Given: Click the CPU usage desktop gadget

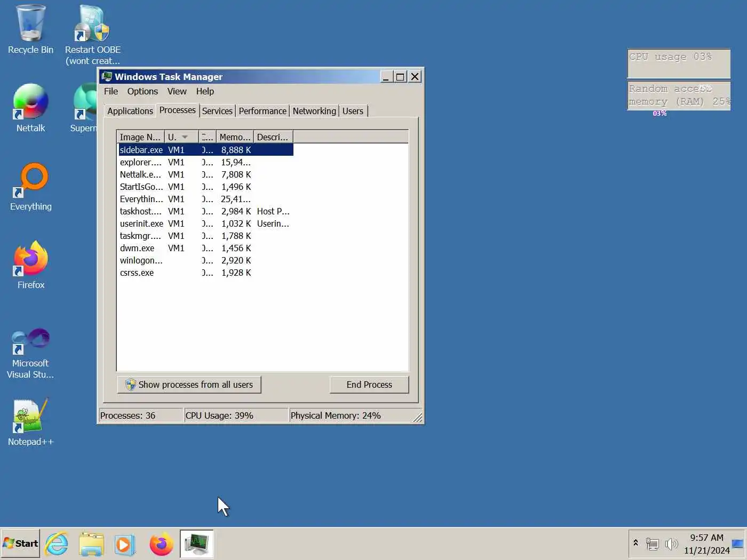Looking at the screenshot, I should coord(679,63).
